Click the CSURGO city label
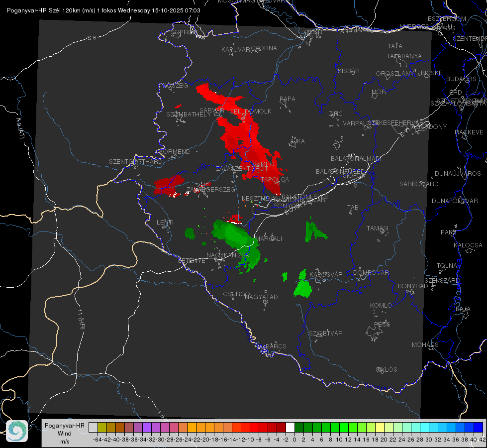This screenshot has height=448, width=487. pos(236,294)
